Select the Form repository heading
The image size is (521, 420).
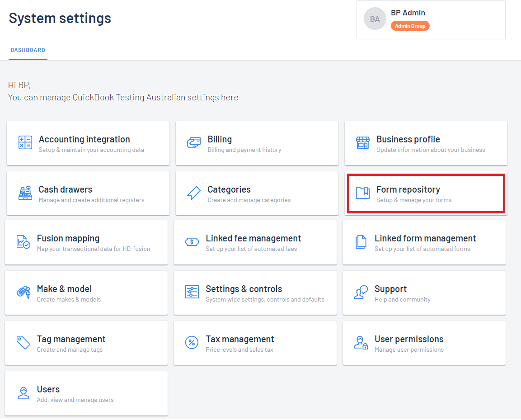408,189
